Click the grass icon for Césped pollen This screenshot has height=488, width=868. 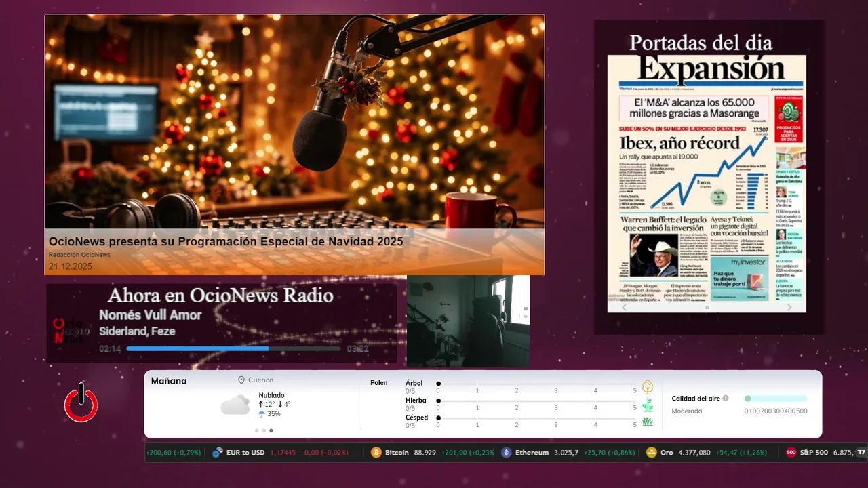[648, 422]
